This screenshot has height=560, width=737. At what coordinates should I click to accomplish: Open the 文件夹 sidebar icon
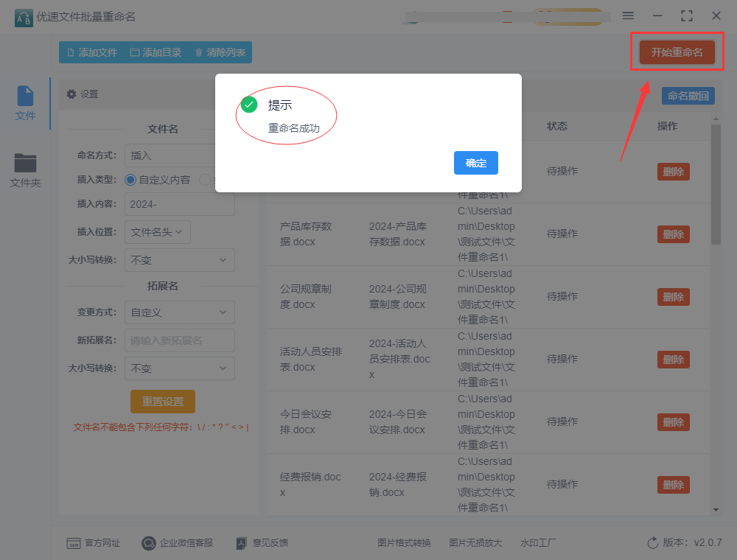25,164
